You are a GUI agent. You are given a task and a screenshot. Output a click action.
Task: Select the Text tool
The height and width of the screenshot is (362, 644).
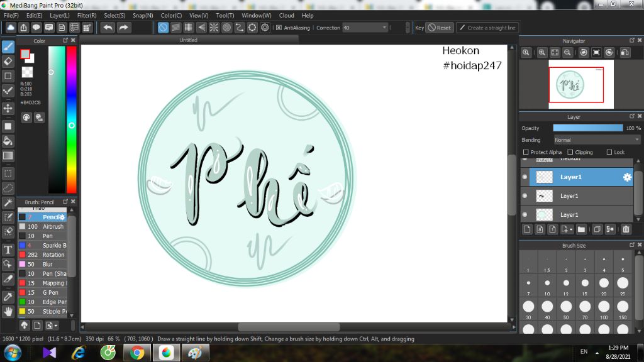(x=8, y=250)
